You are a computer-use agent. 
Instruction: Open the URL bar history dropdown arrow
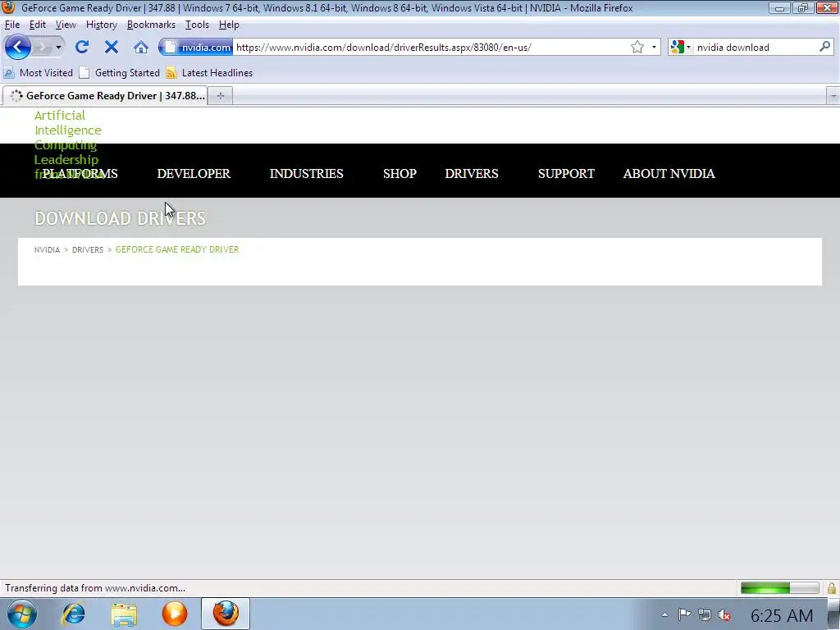click(x=654, y=47)
